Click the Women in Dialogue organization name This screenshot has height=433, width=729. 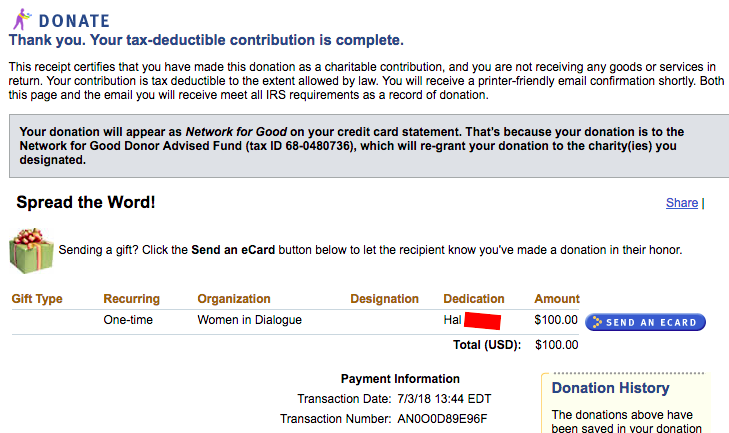(249, 321)
